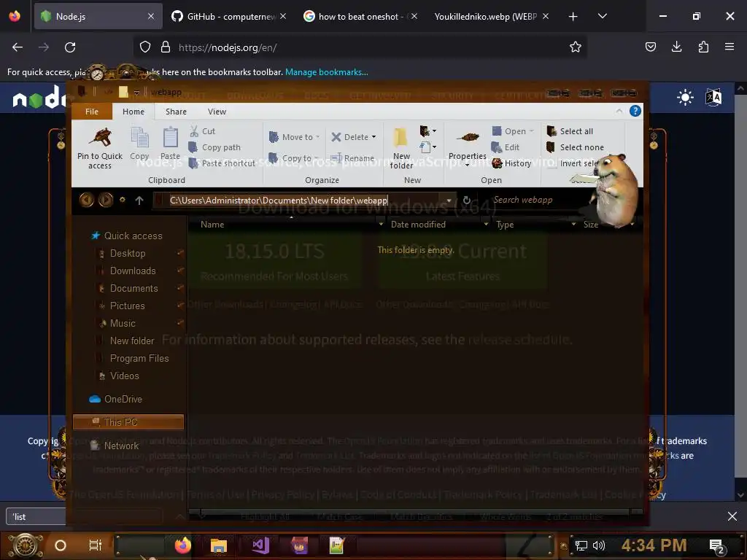Image resolution: width=747 pixels, height=560 pixels.
Task: Save page to Pocket
Action: click(x=650, y=47)
